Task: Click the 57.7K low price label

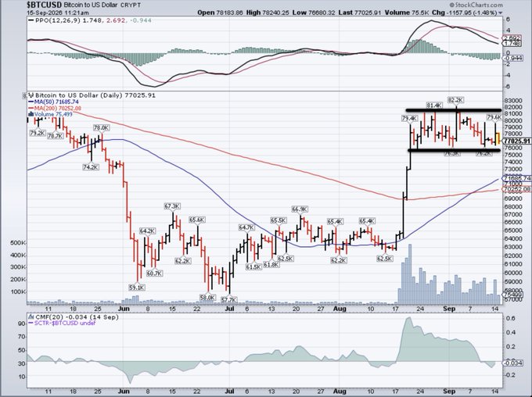Action: point(229,300)
